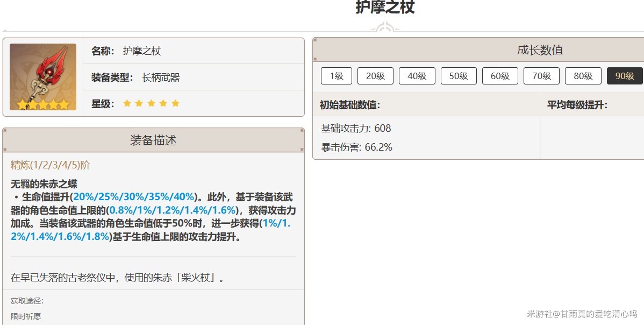Click the first gold star rating icon
Viewport: 644px width, 325px height.
(x=127, y=103)
